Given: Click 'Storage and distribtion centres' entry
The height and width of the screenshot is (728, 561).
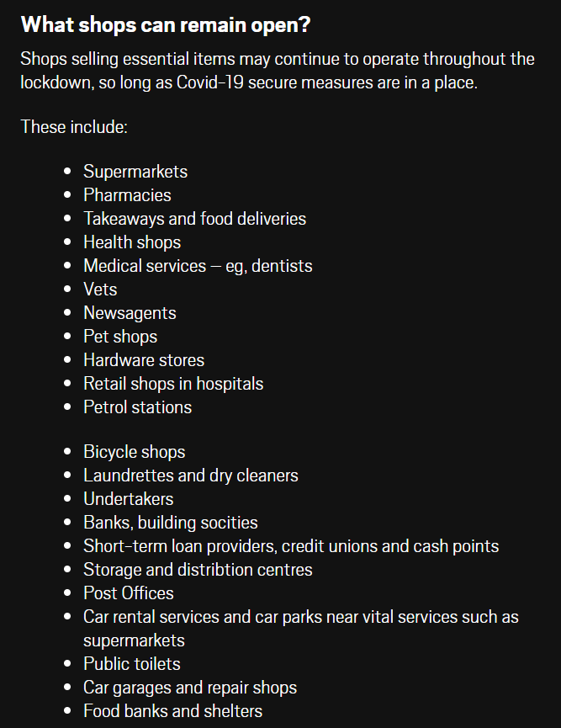Looking at the screenshot, I should [x=198, y=570].
